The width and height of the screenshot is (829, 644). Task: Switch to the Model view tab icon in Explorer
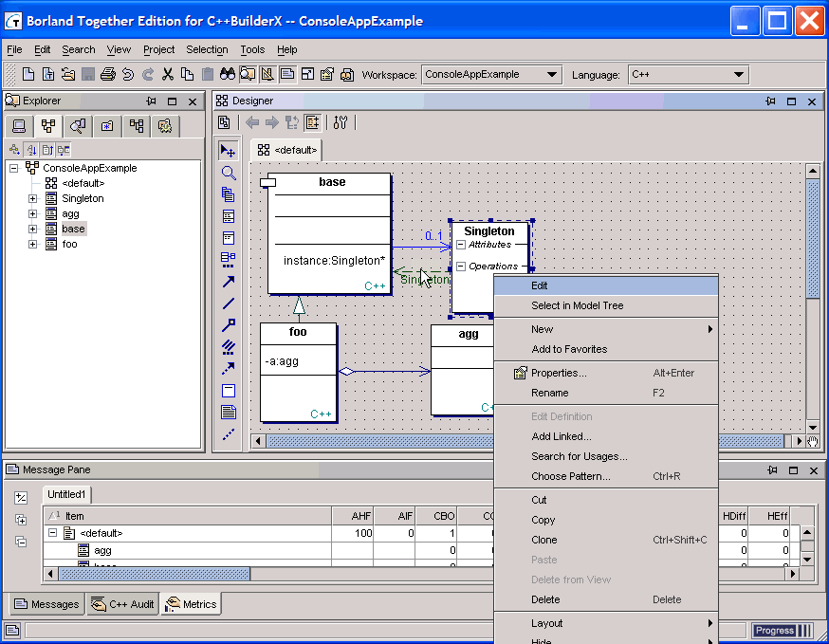tap(48, 126)
